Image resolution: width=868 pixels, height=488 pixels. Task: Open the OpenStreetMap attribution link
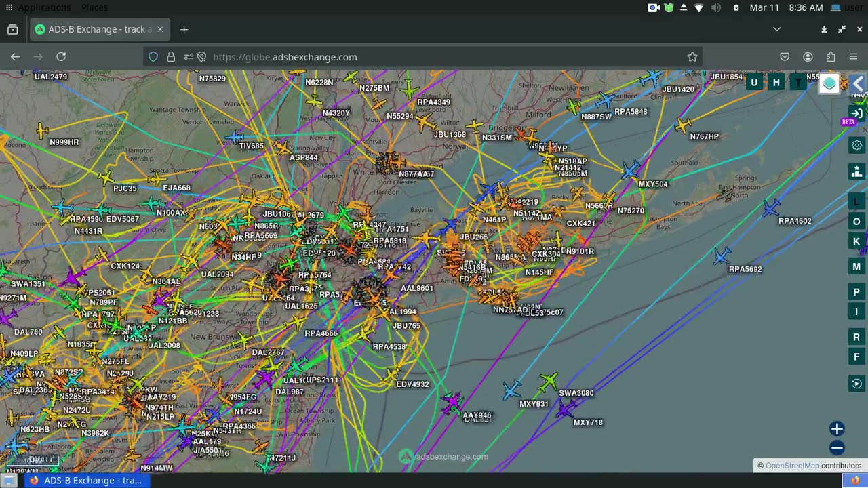(792, 466)
